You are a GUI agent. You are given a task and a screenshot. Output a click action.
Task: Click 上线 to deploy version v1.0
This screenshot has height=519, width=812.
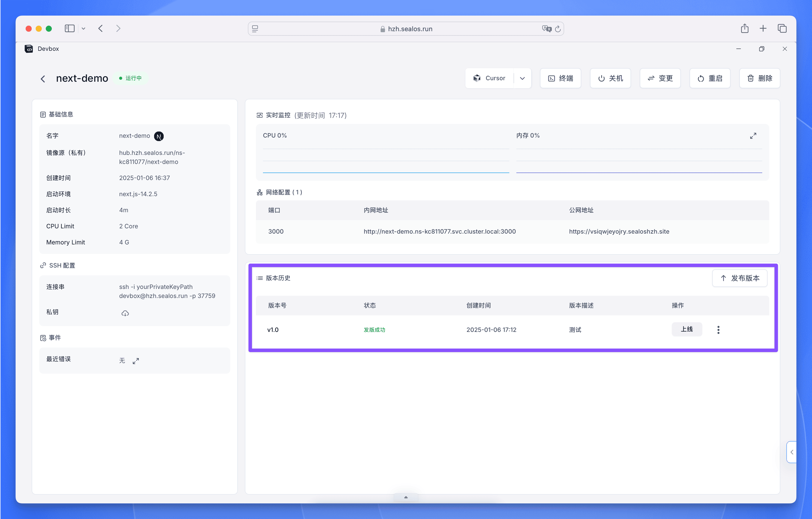687,329
